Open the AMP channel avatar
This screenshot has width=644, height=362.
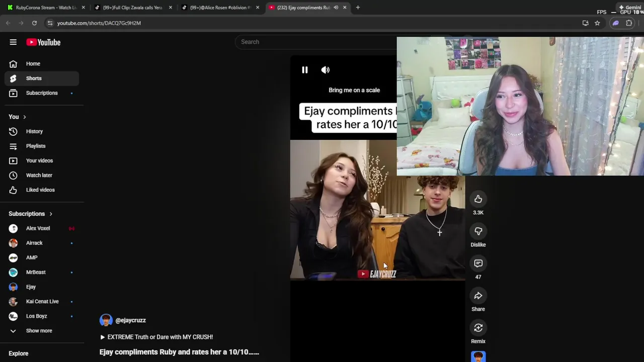coord(13,257)
